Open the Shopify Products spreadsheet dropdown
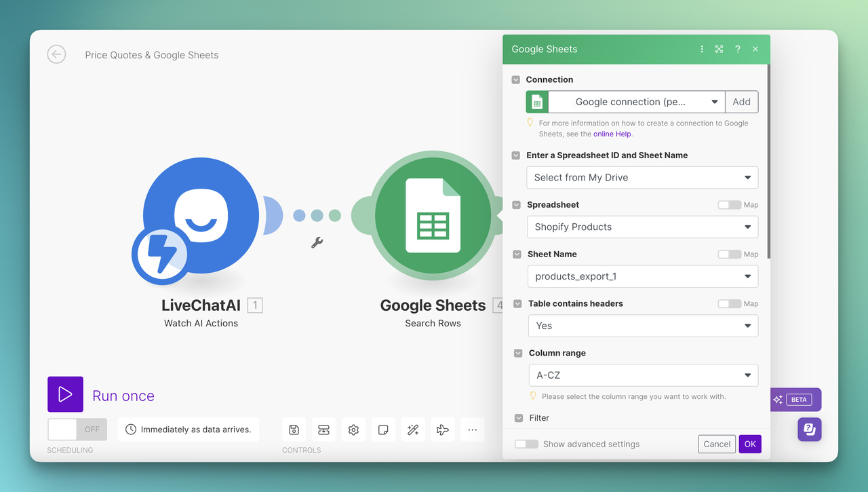This screenshot has width=868, height=492. click(643, 227)
